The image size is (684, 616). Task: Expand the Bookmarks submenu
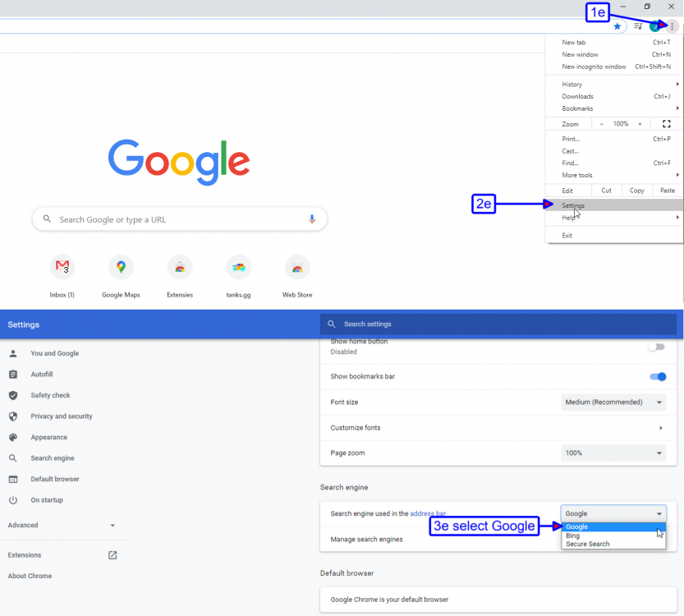(x=677, y=108)
